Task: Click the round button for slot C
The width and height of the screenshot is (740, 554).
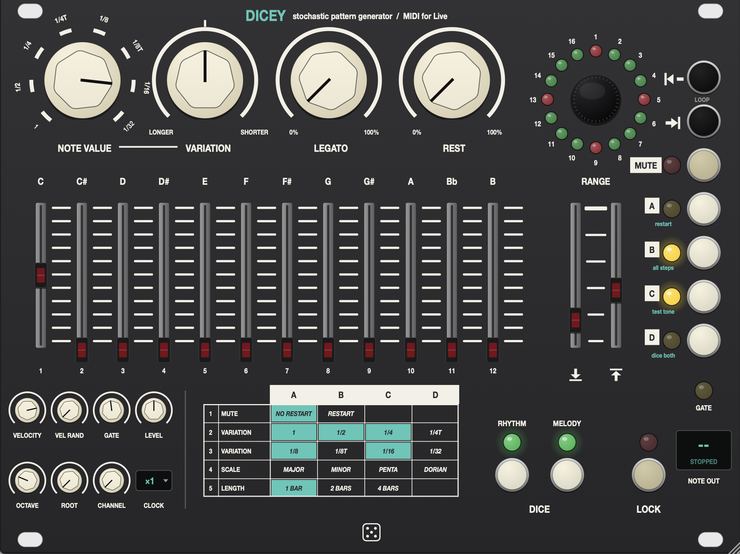Action: (x=704, y=296)
